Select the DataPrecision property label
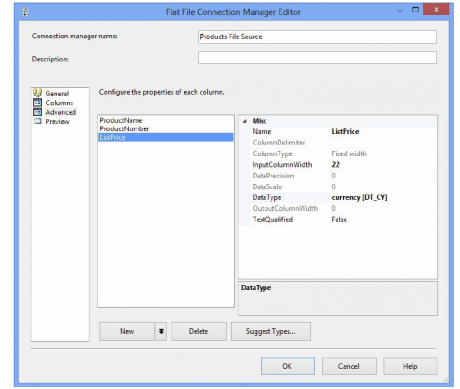This screenshot has width=460, height=389. [x=273, y=176]
